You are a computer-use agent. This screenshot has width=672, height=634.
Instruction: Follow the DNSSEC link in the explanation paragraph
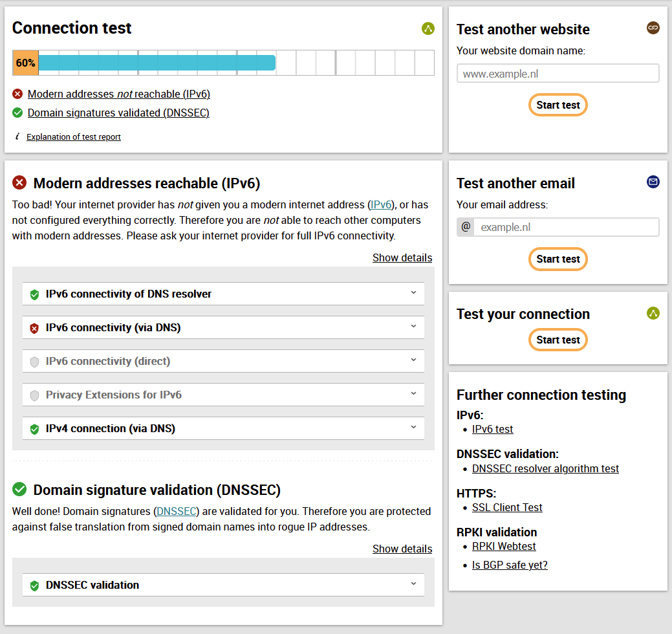click(x=176, y=511)
